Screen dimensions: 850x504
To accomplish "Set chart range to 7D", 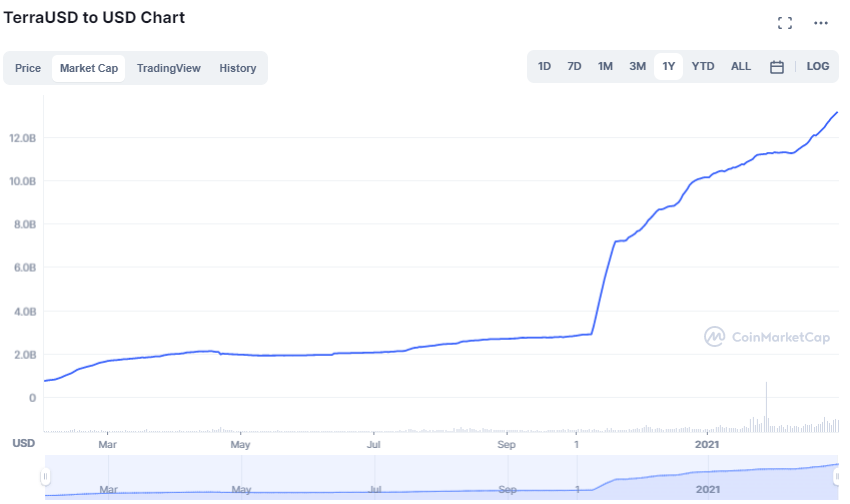I will (x=574, y=66).
